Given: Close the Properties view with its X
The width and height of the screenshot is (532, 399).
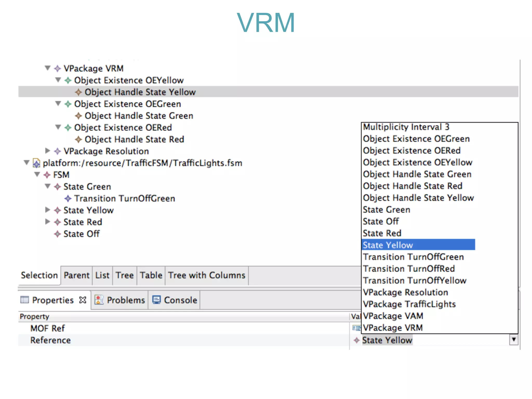Looking at the screenshot, I should [83, 300].
